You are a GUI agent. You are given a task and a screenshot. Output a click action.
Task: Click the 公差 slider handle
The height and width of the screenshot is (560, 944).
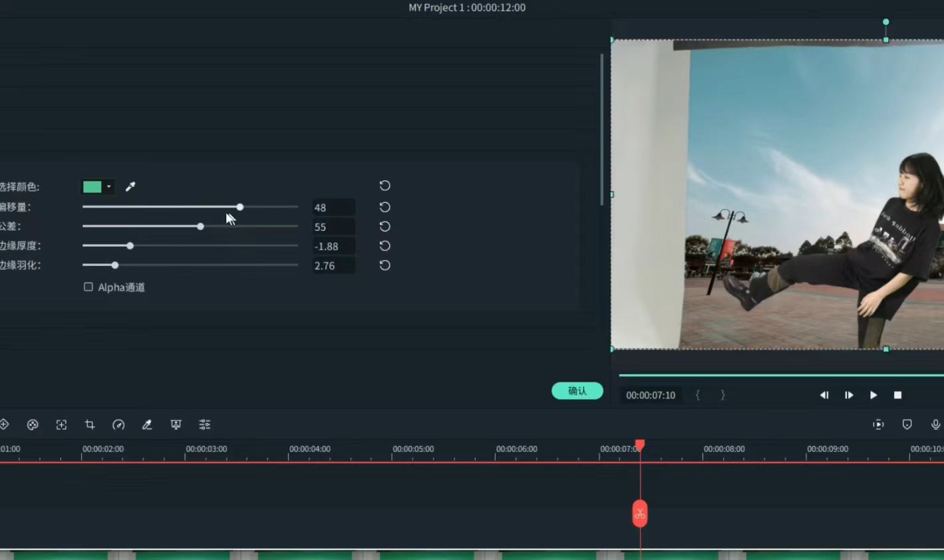pos(200,226)
